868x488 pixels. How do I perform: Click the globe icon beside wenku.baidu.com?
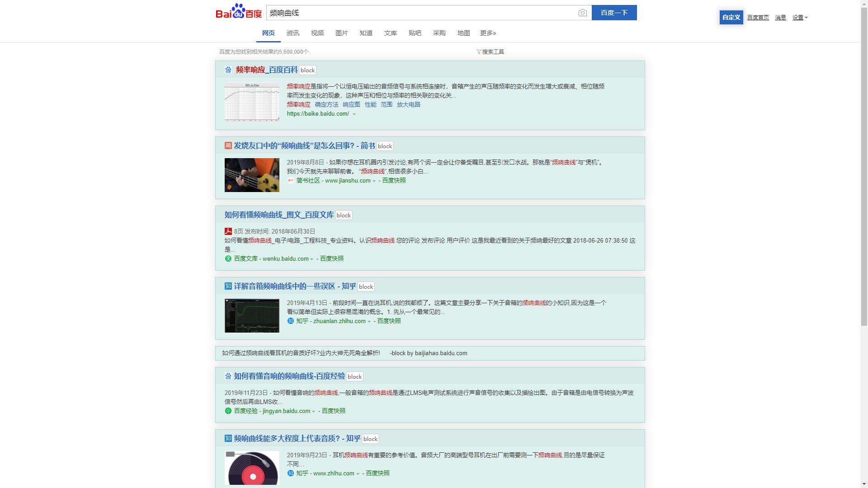228,258
